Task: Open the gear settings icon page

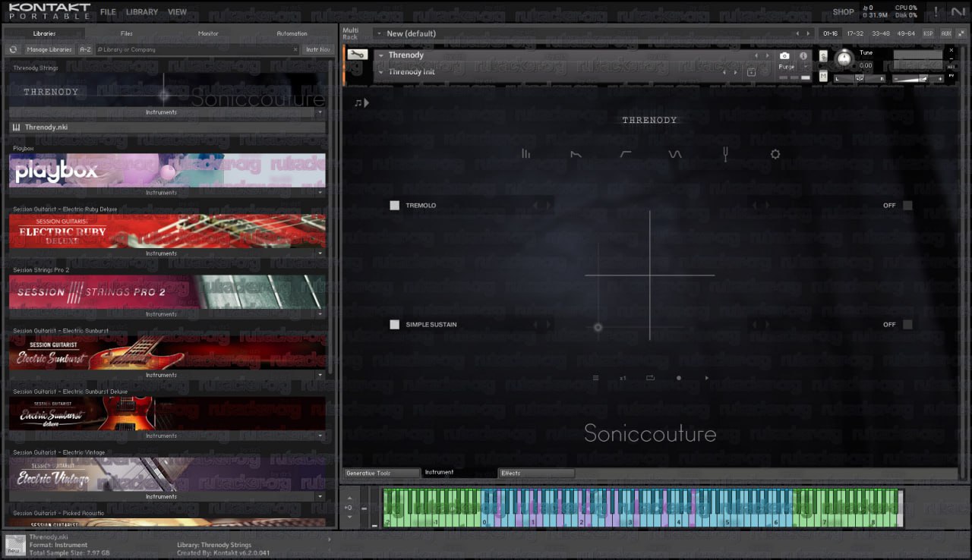Action: click(775, 154)
